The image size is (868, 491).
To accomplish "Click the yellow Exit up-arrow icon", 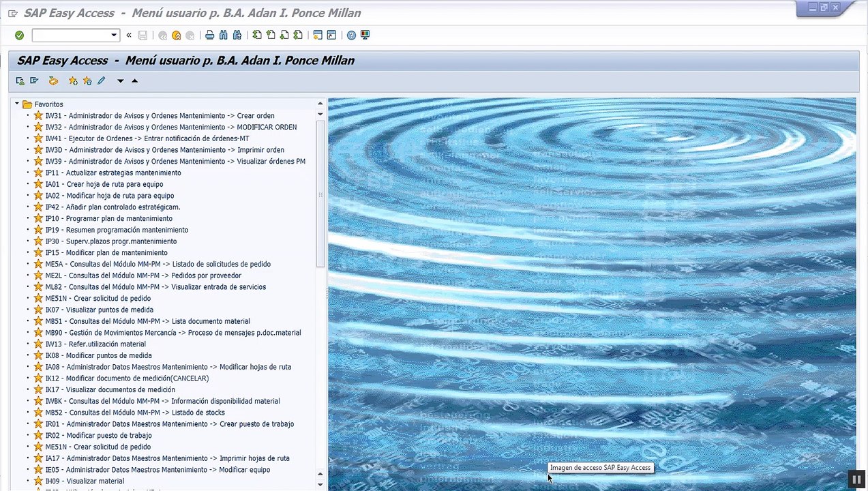I will point(177,35).
